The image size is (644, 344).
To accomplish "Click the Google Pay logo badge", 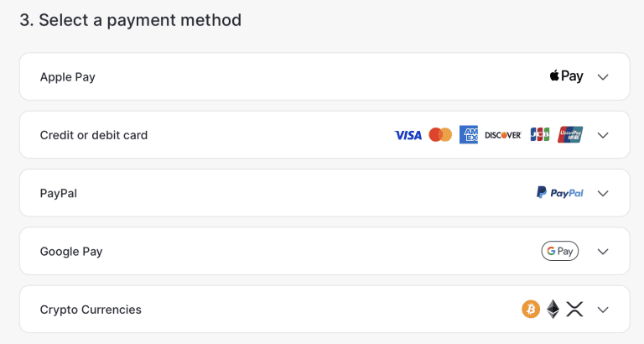I will click(560, 251).
